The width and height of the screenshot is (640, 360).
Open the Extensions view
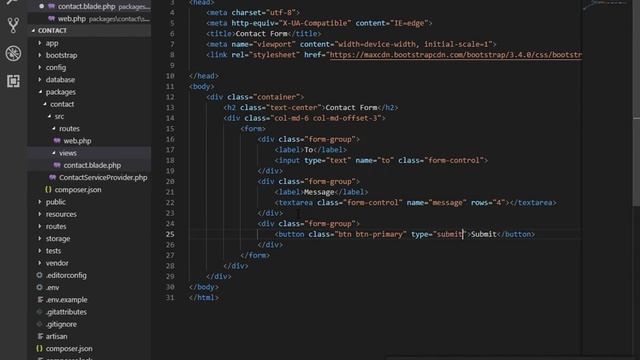pyautogui.click(x=13, y=81)
